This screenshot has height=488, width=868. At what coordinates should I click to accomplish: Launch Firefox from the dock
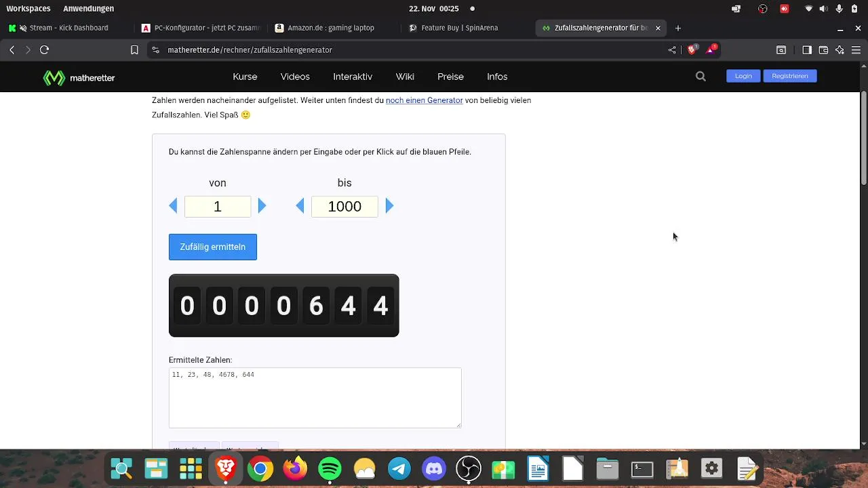295,468
